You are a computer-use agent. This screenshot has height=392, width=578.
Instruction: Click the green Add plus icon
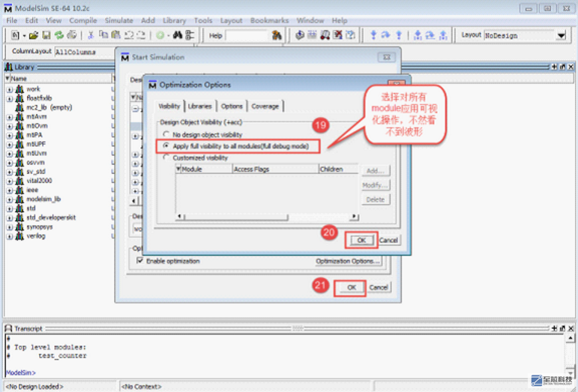tap(160, 35)
